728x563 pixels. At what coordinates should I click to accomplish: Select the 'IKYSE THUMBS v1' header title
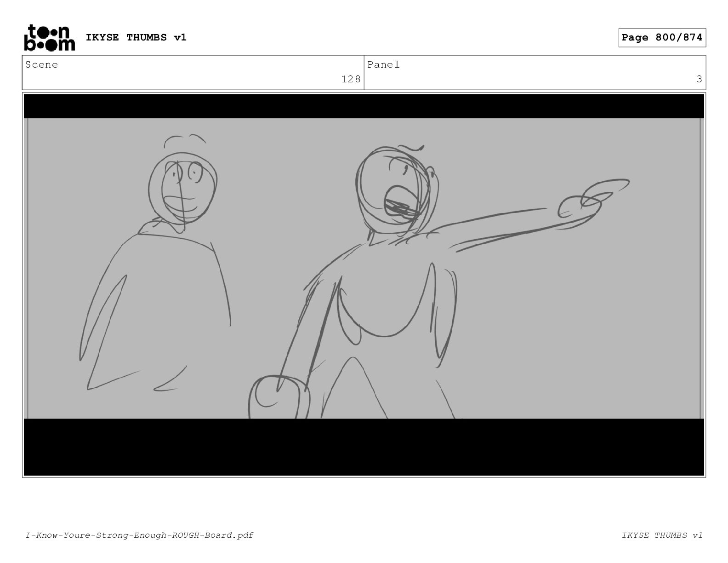(x=136, y=37)
